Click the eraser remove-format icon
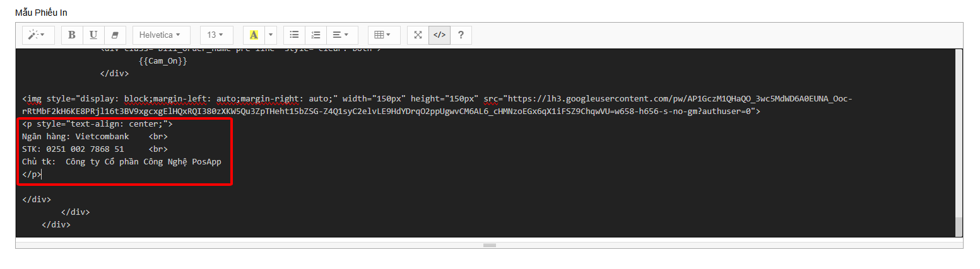This screenshot has height=269, width=980. (114, 35)
